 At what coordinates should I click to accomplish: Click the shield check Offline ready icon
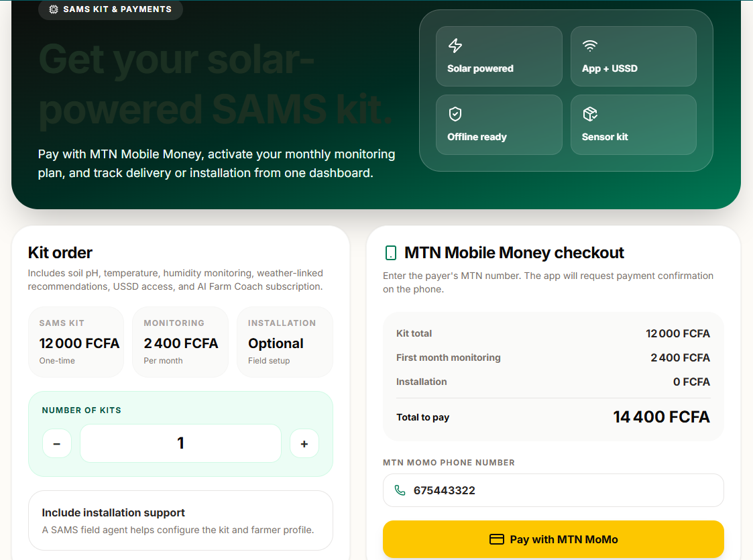pos(455,114)
